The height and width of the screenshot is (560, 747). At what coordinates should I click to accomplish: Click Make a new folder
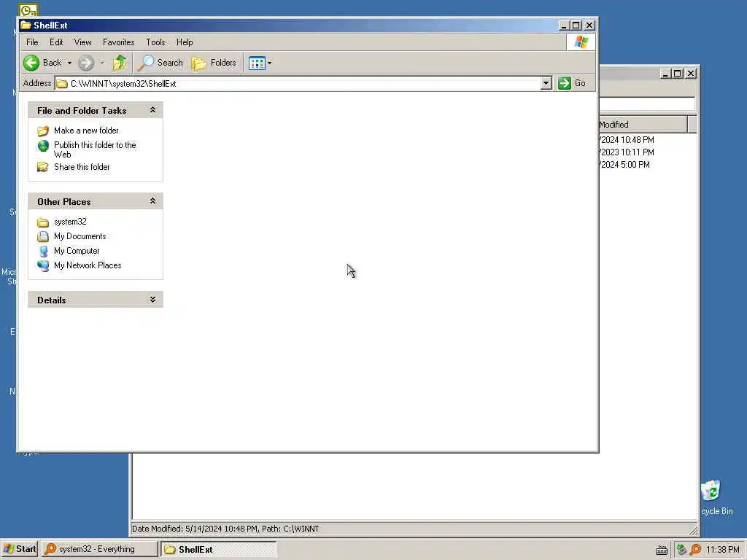point(86,130)
